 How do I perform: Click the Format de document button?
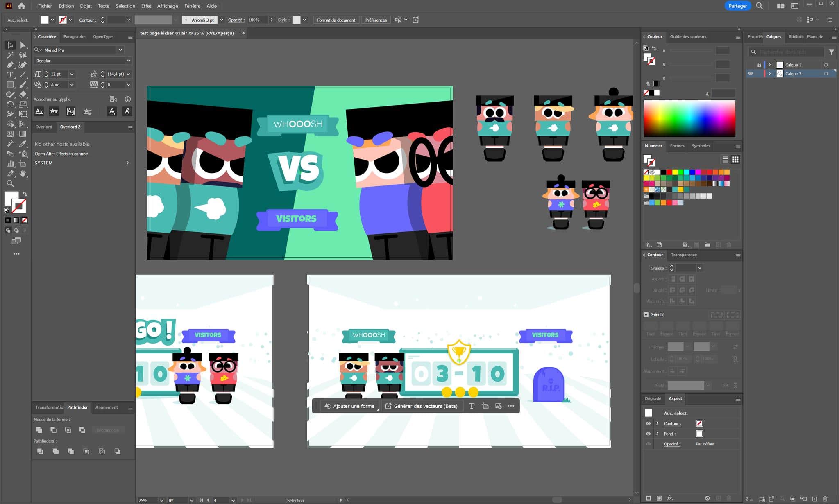tap(336, 20)
